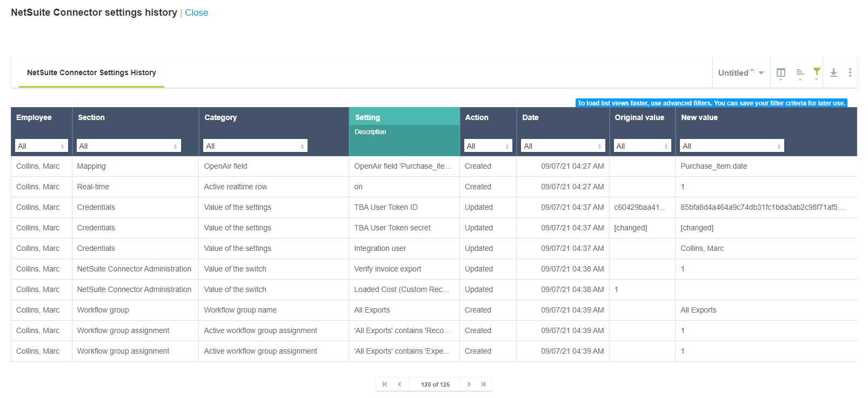This screenshot has width=868, height=398.
Task: Open the Action filter dropdown
Action: coord(488,146)
